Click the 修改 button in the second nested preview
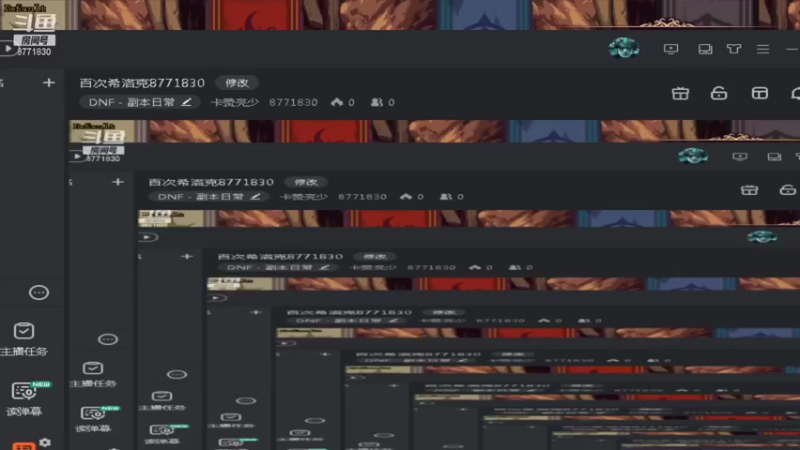Screen dimensions: 800x450 coord(375,257)
